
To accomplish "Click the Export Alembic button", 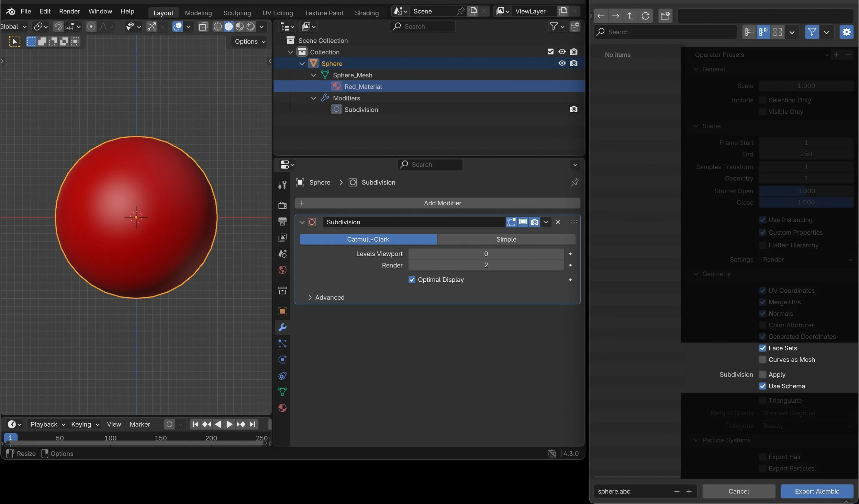I will click(x=817, y=491).
